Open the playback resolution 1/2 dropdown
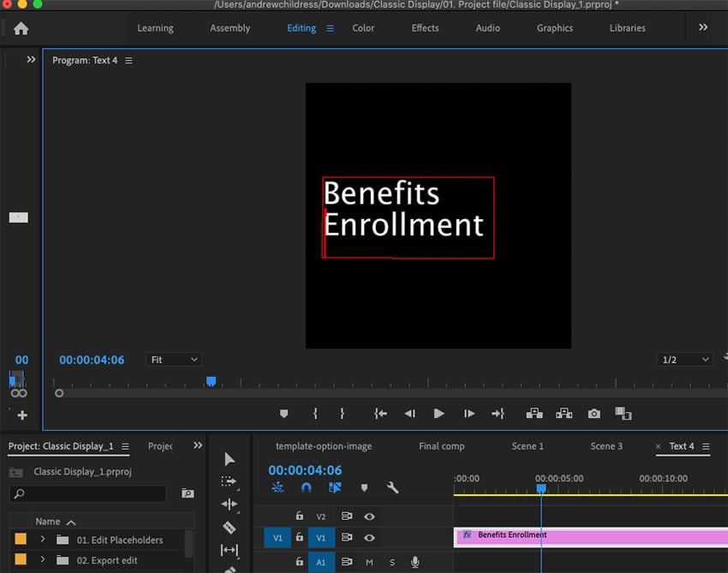The width and height of the screenshot is (728, 573). click(x=683, y=359)
